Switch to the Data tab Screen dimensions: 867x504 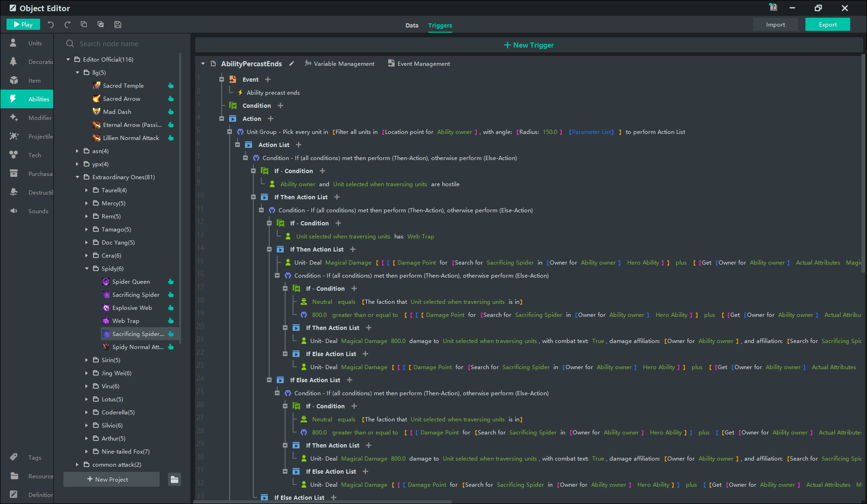pos(412,26)
